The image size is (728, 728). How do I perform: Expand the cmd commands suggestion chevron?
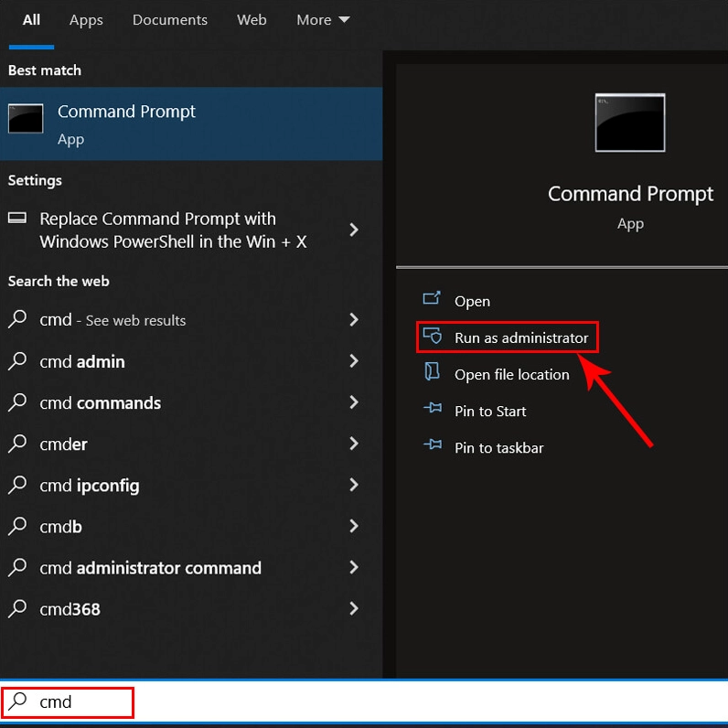tap(354, 402)
